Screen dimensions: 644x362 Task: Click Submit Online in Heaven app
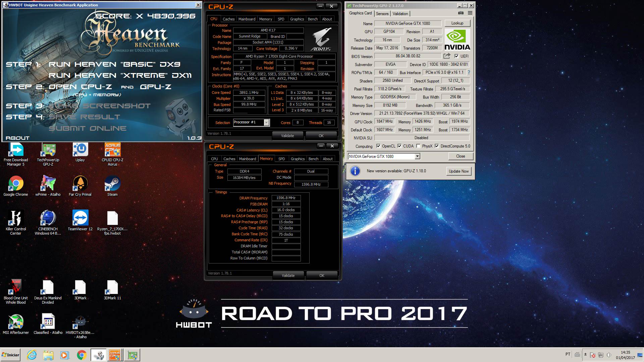tap(88, 128)
